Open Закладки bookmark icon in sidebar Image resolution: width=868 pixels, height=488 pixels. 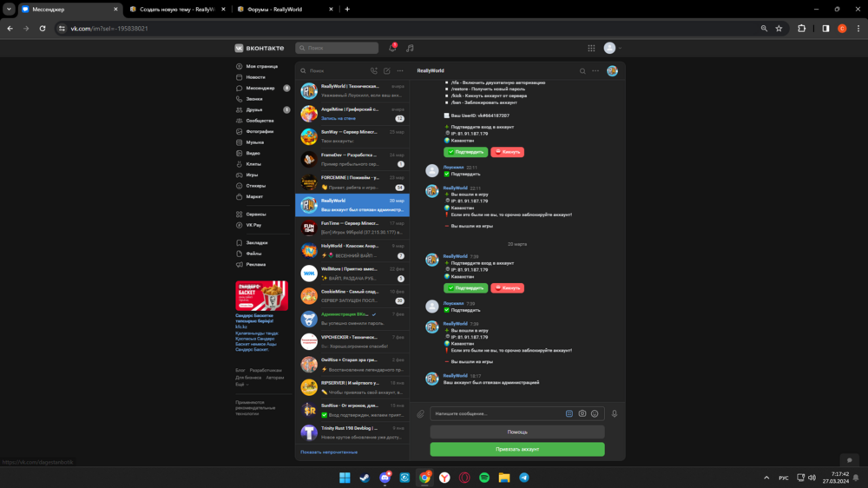(x=240, y=242)
